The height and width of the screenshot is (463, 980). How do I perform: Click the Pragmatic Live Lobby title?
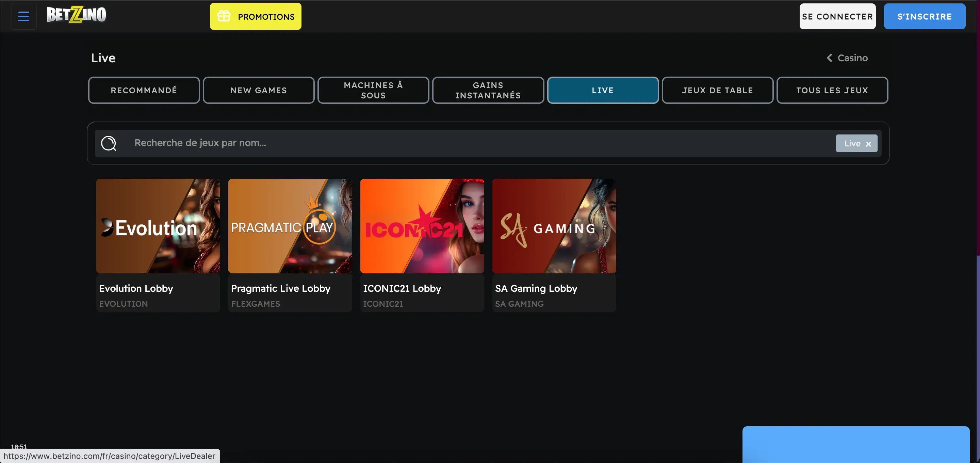click(x=281, y=288)
